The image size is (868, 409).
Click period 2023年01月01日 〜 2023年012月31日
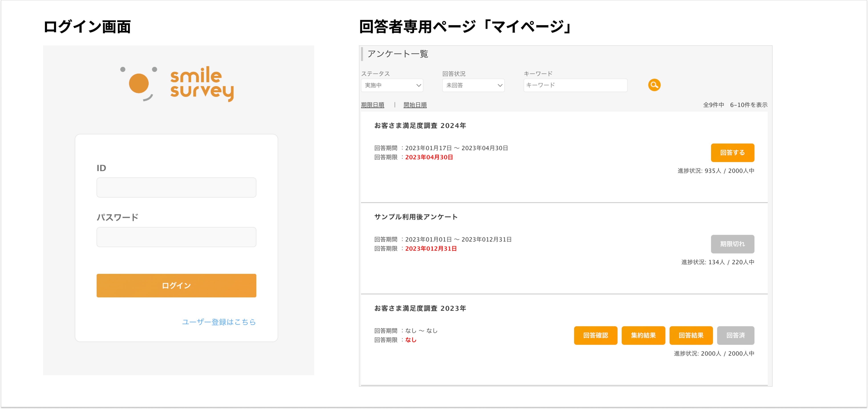point(458,239)
